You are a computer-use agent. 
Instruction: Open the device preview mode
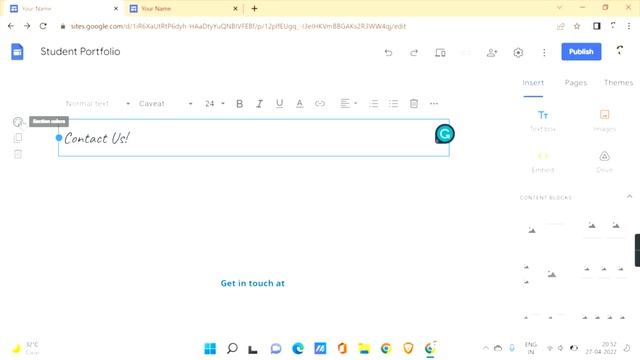440,52
